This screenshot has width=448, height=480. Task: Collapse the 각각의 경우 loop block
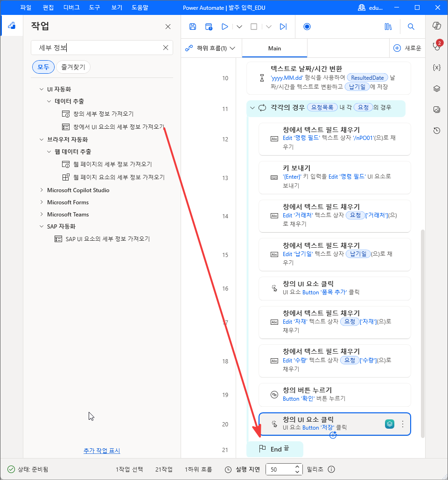point(252,108)
